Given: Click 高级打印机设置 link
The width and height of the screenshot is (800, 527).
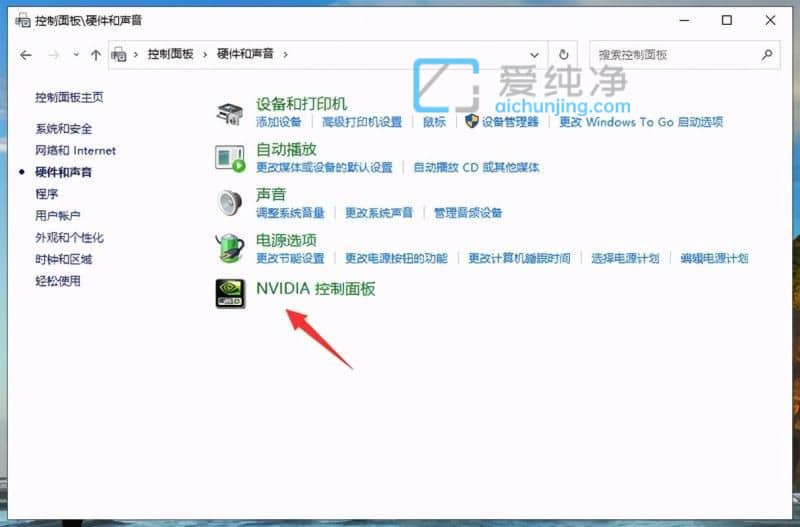Looking at the screenshot, I should 362,122.
